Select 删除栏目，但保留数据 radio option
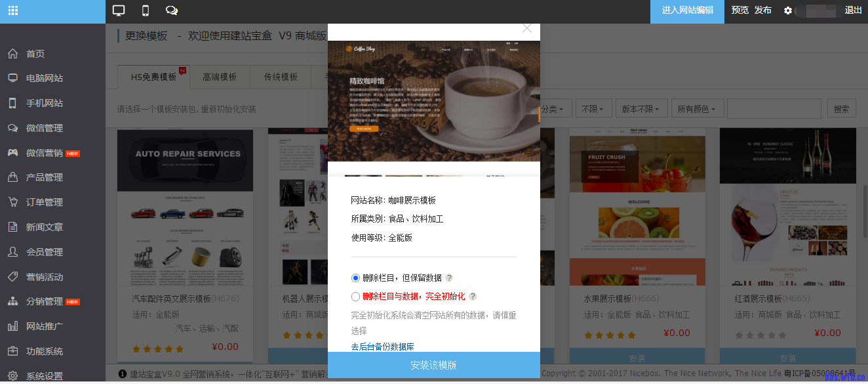 [x=356, y=278]
